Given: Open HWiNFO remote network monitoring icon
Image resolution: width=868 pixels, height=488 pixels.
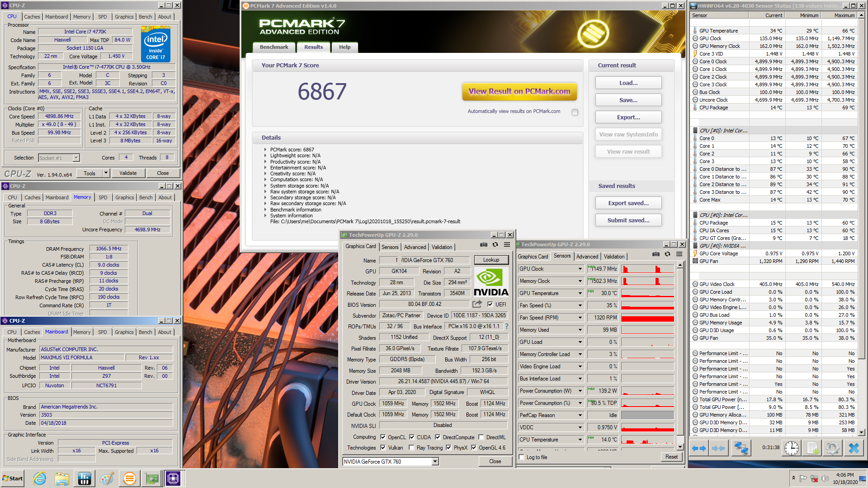Looking at the screenshot, I should [741, 448].
